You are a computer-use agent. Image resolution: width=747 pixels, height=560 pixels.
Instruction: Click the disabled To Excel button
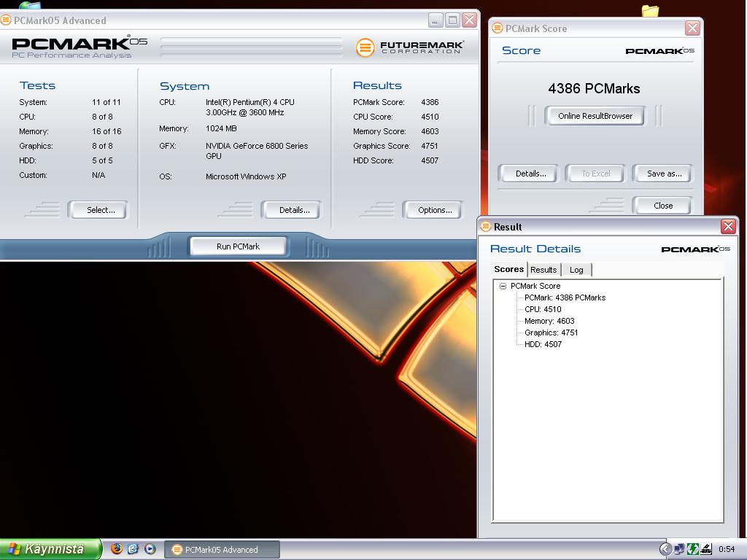pyautogui.click(x=595, y=174)
